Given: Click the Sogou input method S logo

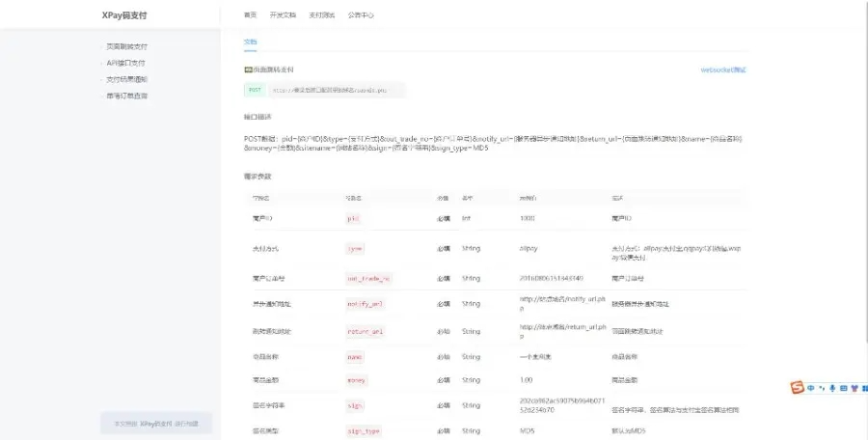Looking at the screenshot, I should (798, 388).
